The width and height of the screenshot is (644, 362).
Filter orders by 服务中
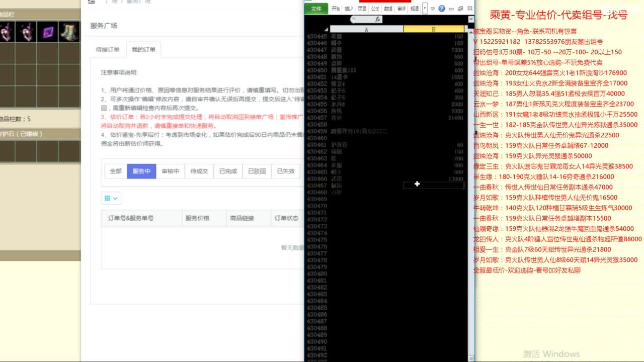[141, 171]
